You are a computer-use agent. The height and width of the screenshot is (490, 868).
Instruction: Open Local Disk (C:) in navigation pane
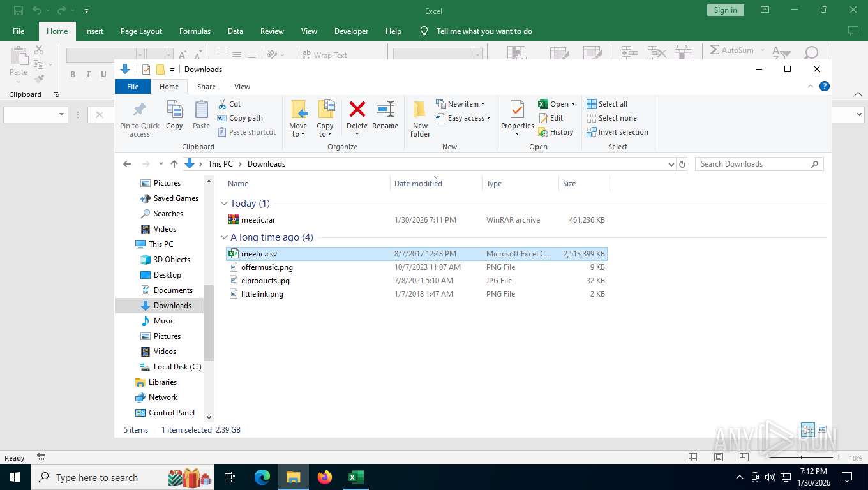170,367
